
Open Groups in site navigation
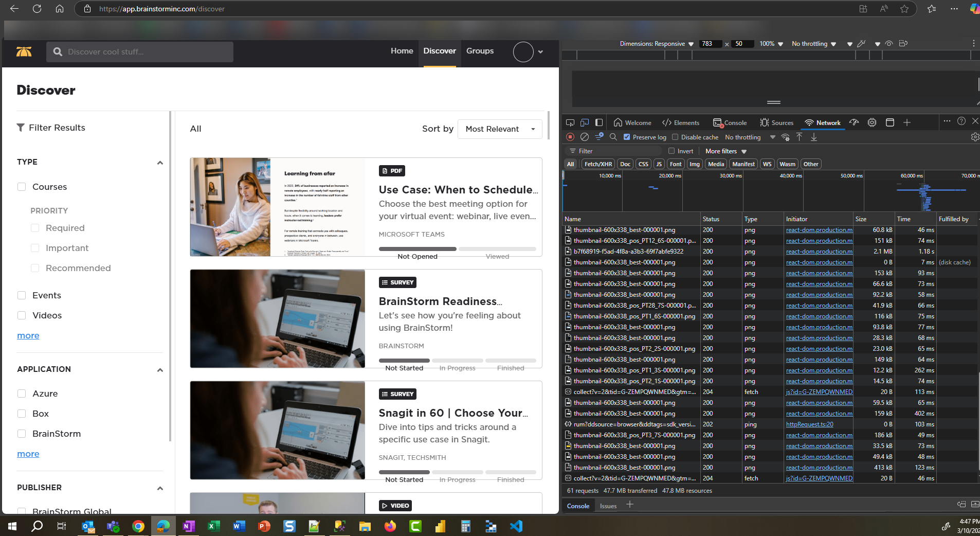point(480,51)
